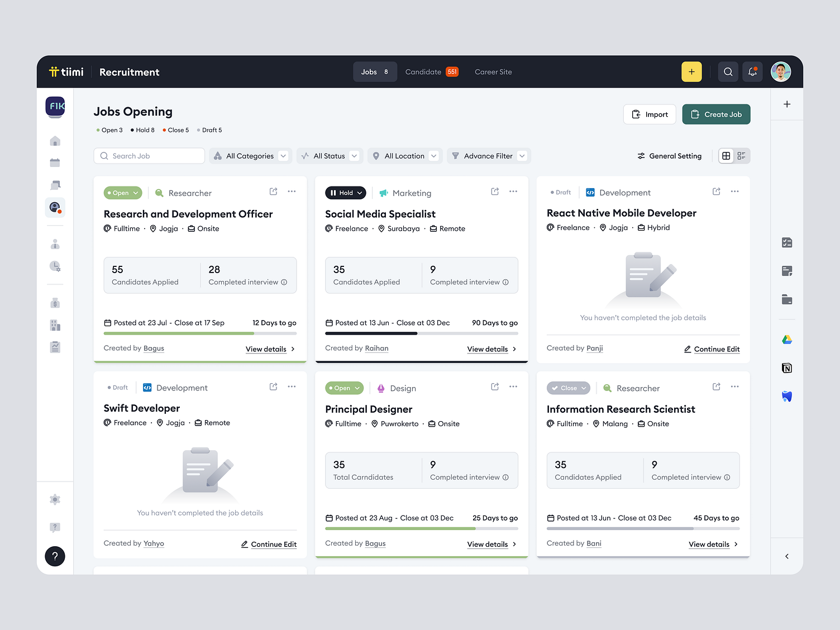Screen dimensions: 840x630
Task: Open the reports clipboard icon in the sidebar
Action: [55, 347]
